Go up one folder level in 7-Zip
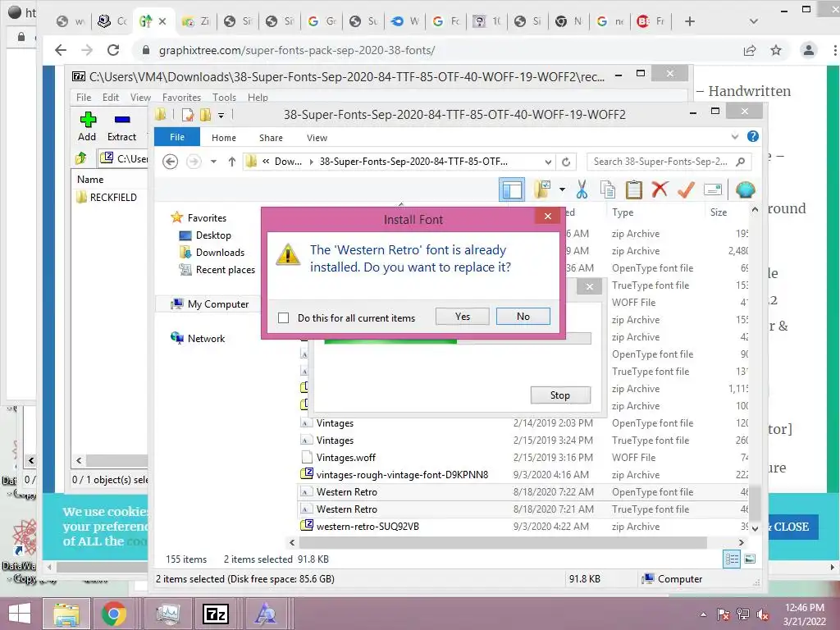Viewport: 840px width, 630px height. click(81, 158)
